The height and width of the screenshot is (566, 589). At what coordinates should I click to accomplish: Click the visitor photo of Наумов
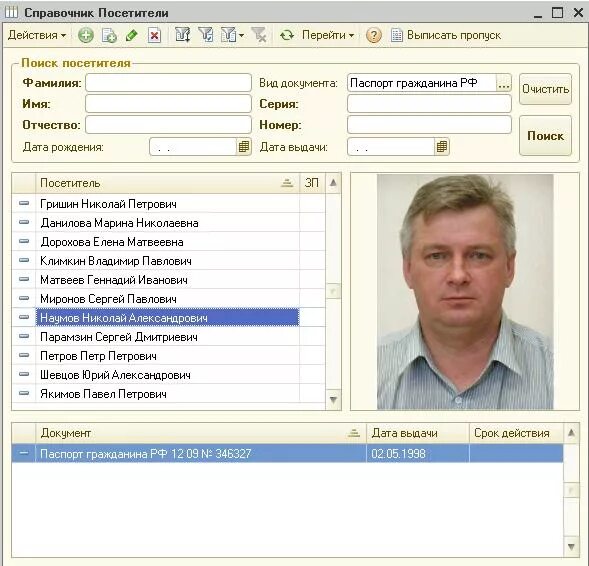coord(465,291)
